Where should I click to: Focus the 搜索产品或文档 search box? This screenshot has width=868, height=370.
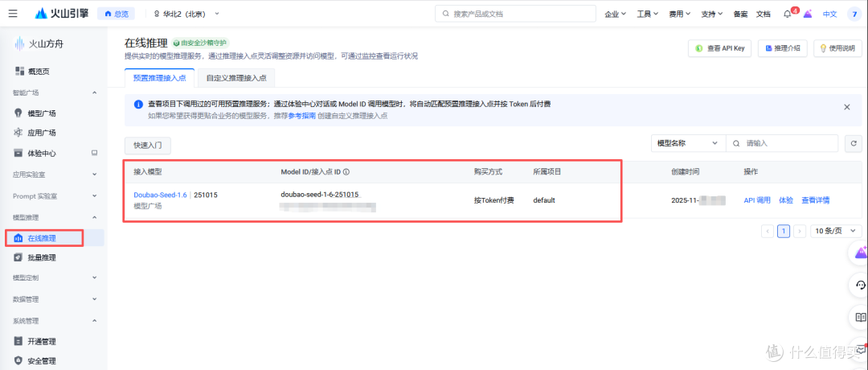tap(515, 14)
